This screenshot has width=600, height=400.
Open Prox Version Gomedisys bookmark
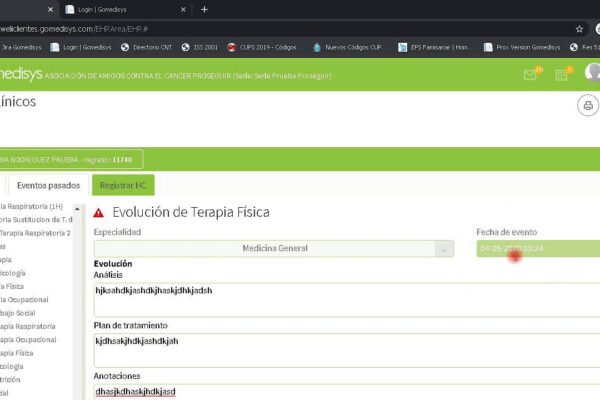[x=522, y=47]
